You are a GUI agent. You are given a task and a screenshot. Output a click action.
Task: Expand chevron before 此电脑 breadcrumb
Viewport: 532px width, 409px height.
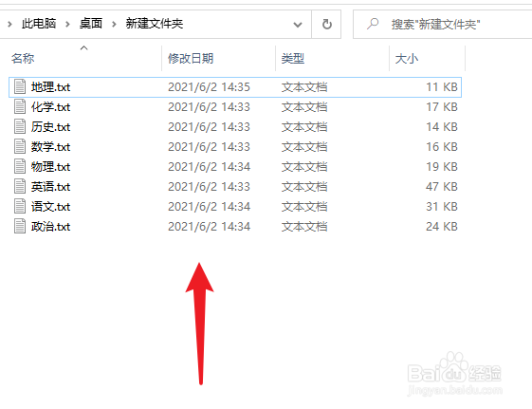click(x=9, y=24)
